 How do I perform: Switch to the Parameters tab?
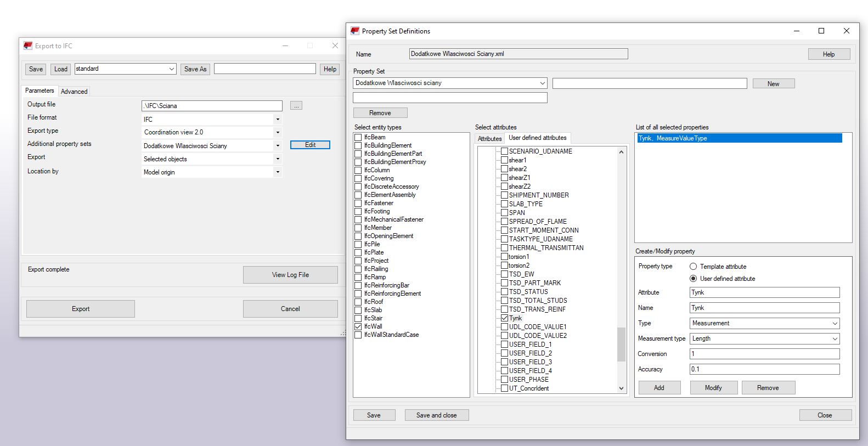[x=40, y=91]
